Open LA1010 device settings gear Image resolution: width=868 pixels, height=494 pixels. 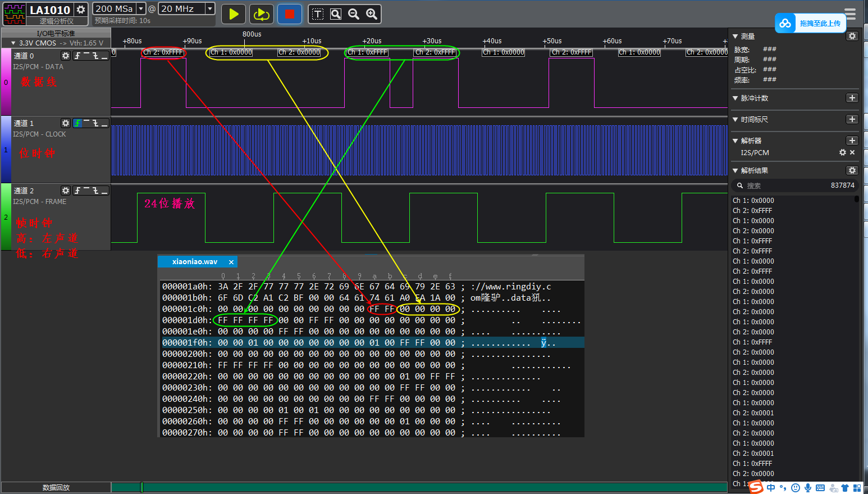pyautogui.click(x=81, y=10)
